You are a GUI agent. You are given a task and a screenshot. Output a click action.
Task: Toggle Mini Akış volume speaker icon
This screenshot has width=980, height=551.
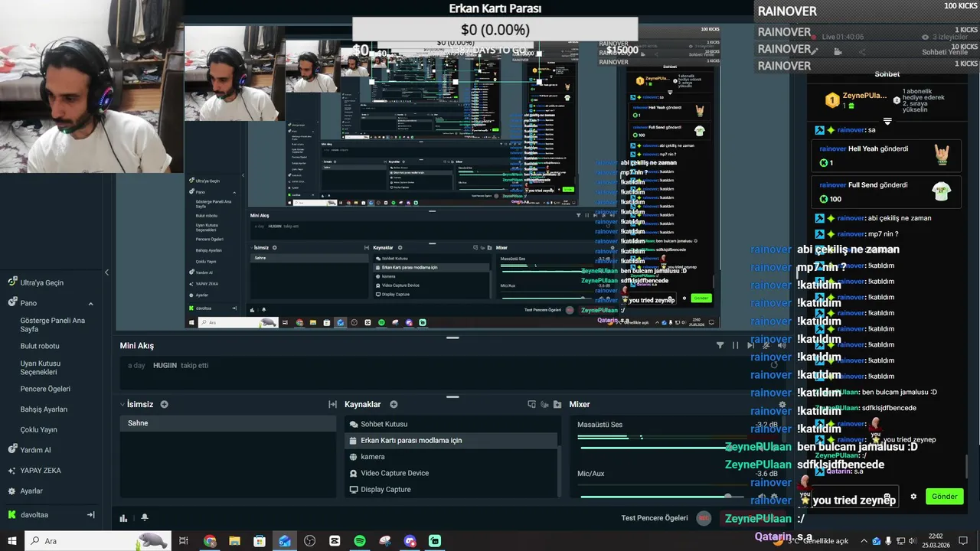click(x=782, y=345)
